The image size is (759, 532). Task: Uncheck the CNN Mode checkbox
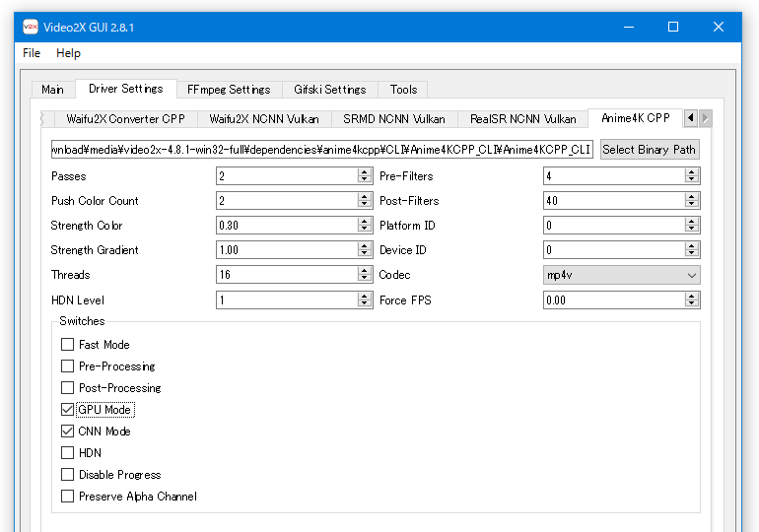[x=67, y=431]
